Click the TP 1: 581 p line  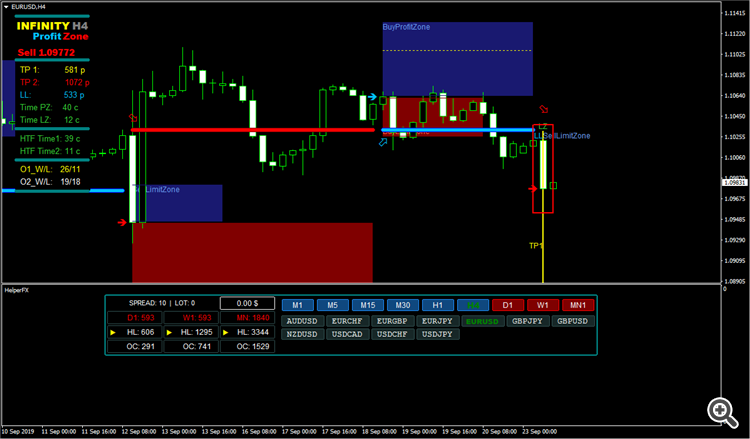pos(52,70)
